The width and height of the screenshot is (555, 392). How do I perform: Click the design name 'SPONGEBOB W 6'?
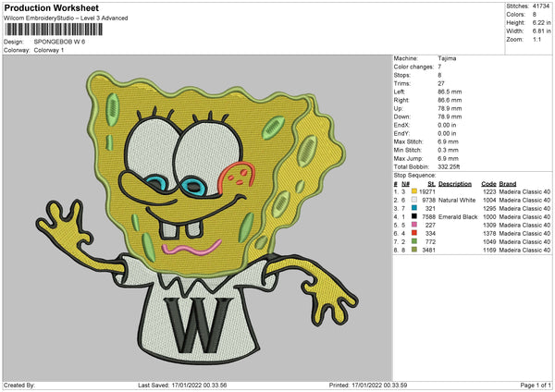(59, 42)
